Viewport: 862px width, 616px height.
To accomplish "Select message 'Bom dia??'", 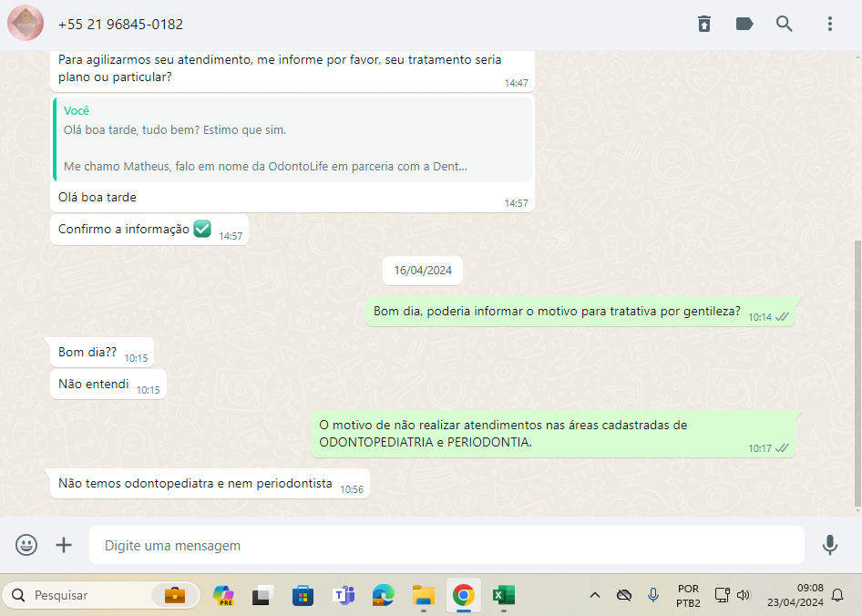I will (x=102, y=353).
